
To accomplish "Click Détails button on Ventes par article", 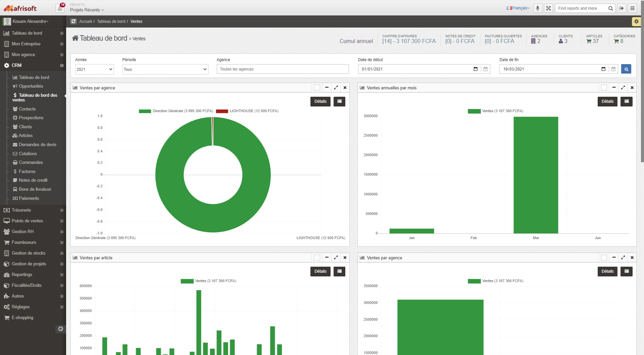I will tap(320, 271).
